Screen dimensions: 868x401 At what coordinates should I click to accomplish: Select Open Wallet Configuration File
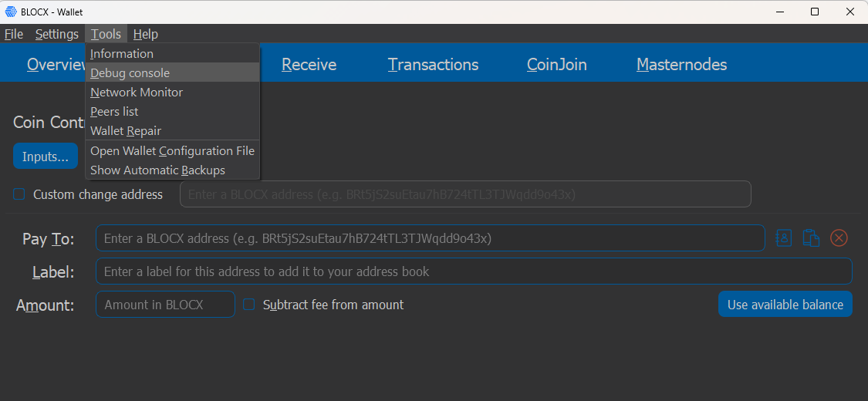click(x=172, y=150)
